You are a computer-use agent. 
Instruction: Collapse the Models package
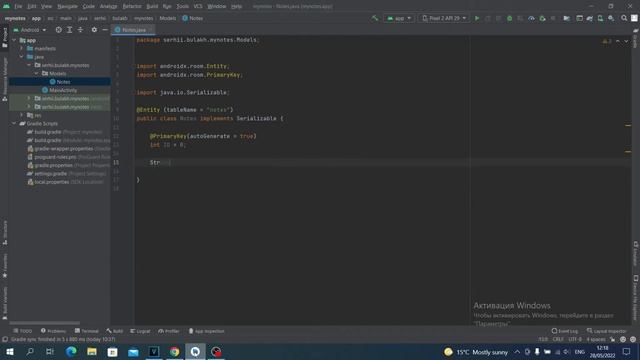tap(36, 73)
